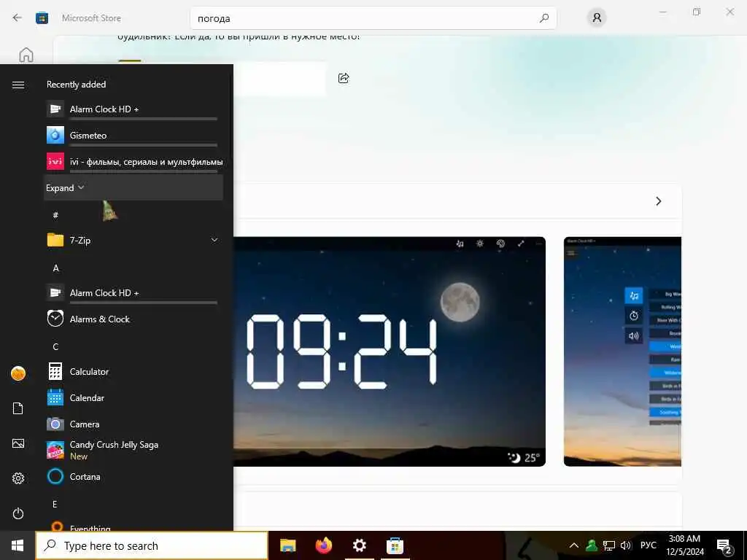Click the Microsoft Store logo icon

pos(42,18)
